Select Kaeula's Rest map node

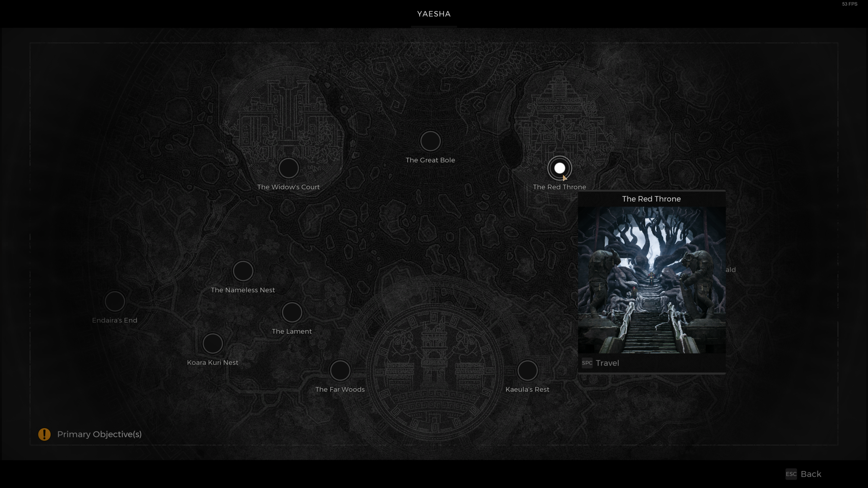527,370
